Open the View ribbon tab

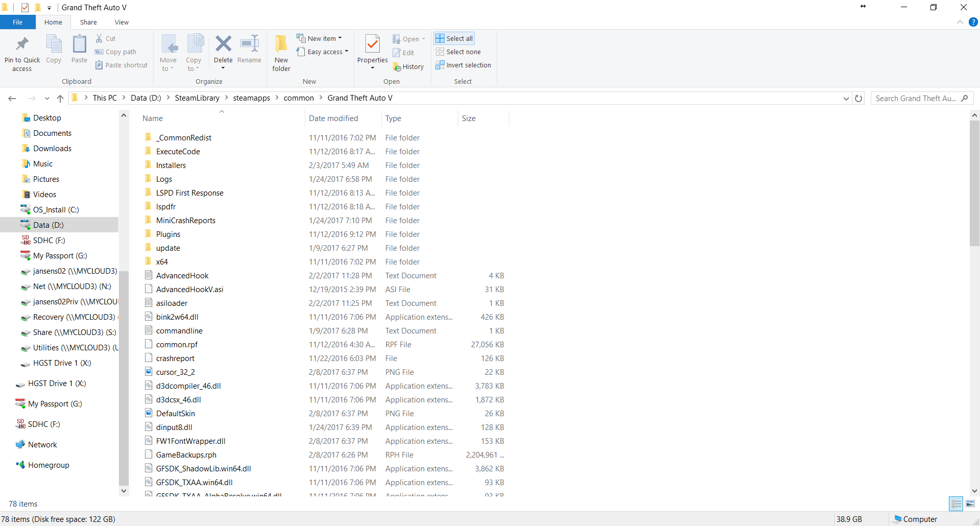click(121, 22)
